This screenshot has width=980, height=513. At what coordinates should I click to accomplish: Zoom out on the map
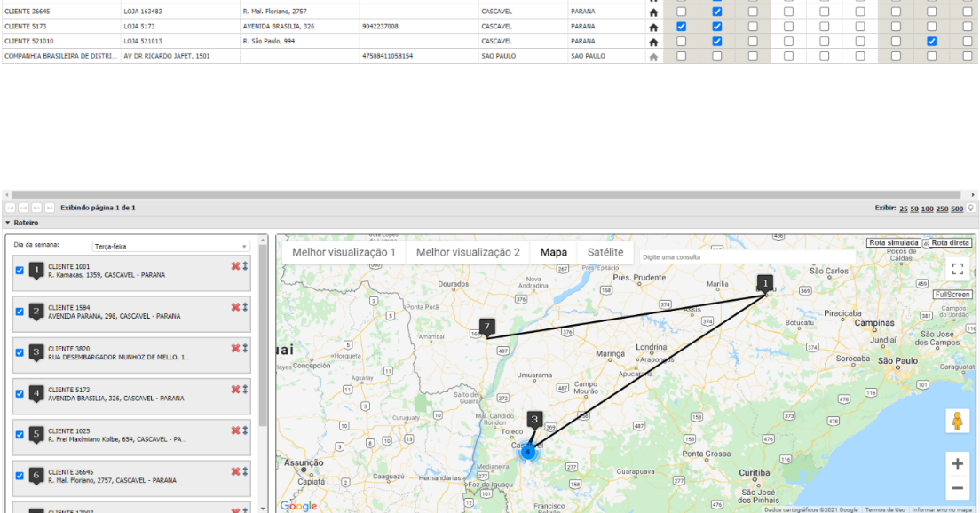pos(957,488)
